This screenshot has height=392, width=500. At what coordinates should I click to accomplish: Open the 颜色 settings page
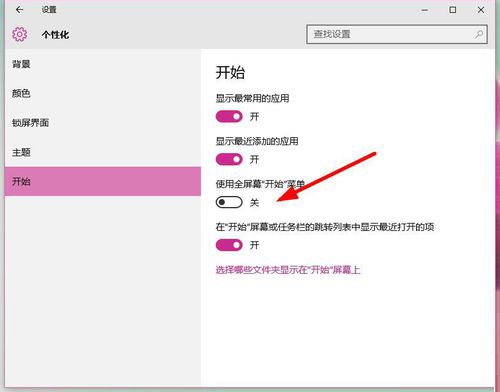tap(103, 93)
